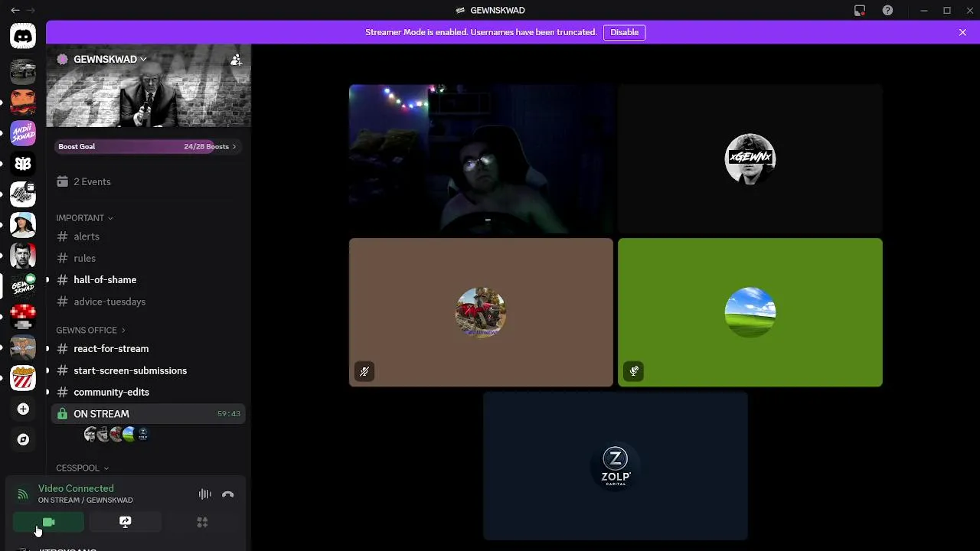This screenshot has height=551, width=980.
Task: Open the GEWNSKWAD server dropdown menu
Action: (109, 59)
